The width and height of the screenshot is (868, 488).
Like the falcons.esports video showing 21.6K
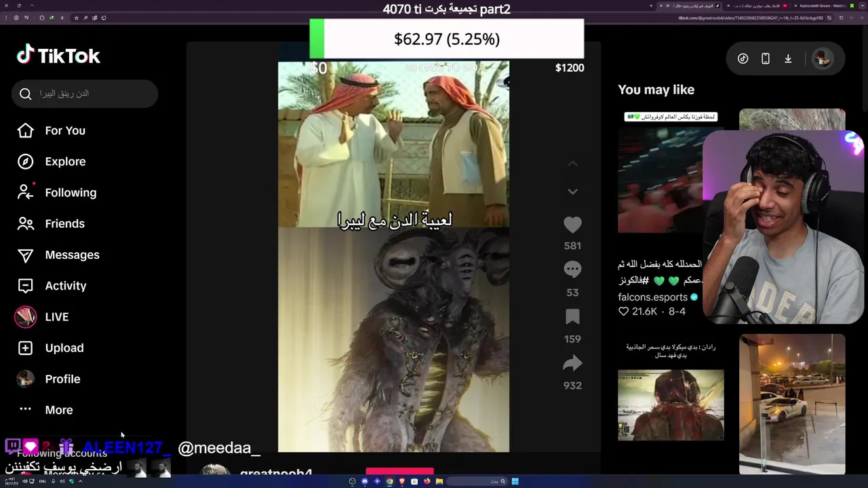pyautogui.click(x=623, y=311)
